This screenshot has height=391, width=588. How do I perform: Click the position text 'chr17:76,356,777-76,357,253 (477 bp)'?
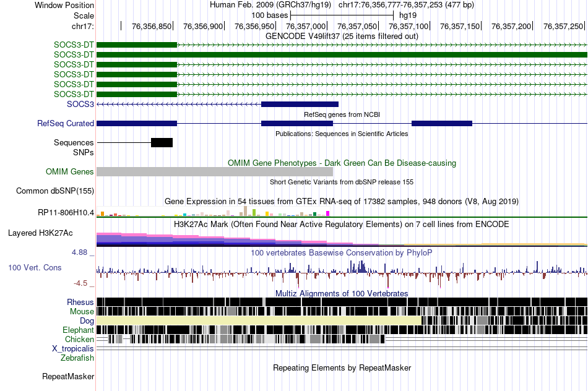(406, 5)
